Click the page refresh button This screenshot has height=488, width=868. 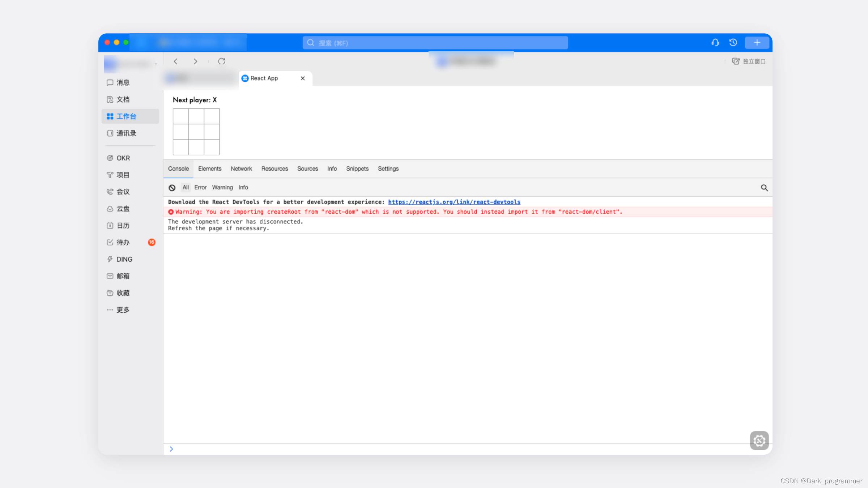(221, 61)
